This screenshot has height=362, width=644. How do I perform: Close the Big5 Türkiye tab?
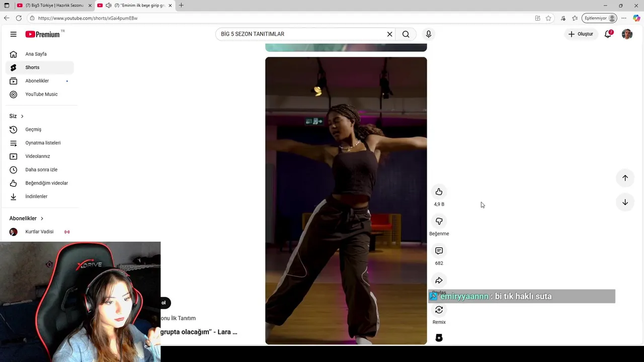pos(90,6)
